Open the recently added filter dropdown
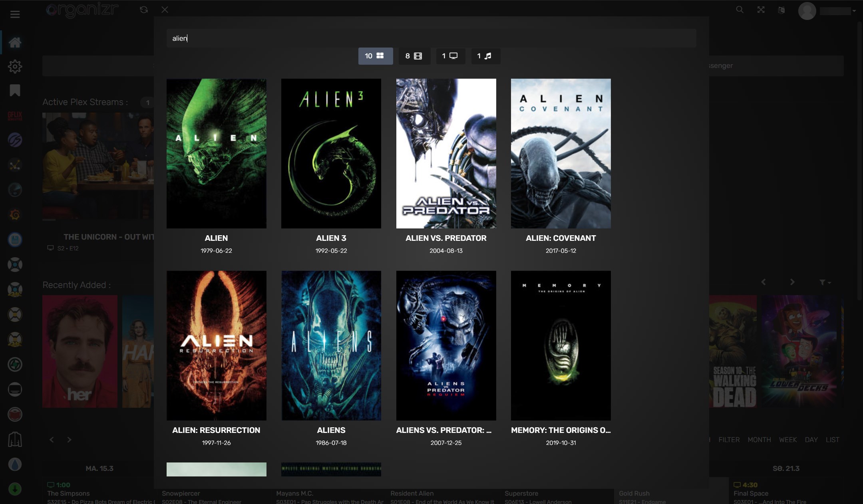 coord(825,282)
